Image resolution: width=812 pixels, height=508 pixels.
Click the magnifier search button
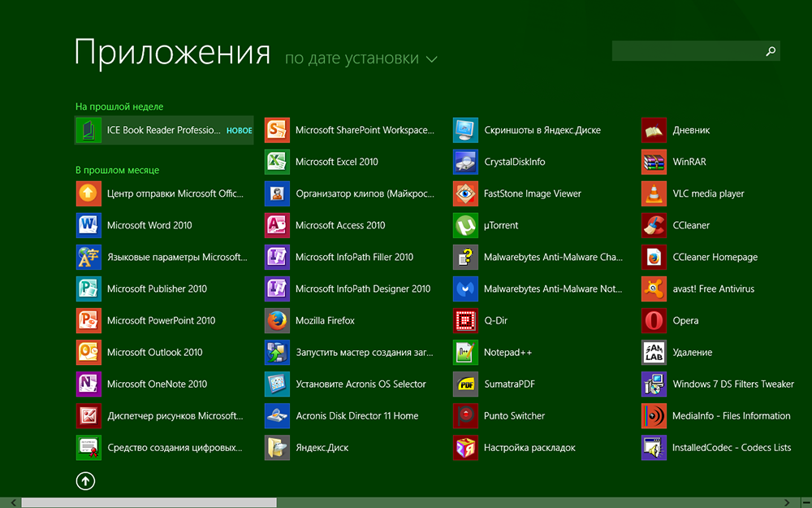771,50
